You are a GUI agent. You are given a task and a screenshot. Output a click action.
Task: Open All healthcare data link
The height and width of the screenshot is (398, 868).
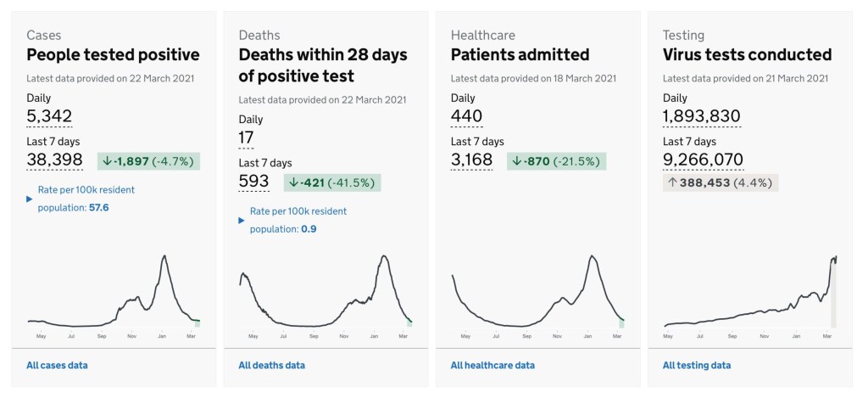(x=492, y=366)
